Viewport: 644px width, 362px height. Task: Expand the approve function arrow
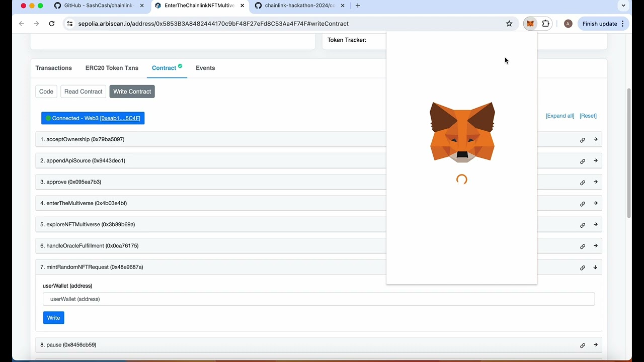pos(595,182)
